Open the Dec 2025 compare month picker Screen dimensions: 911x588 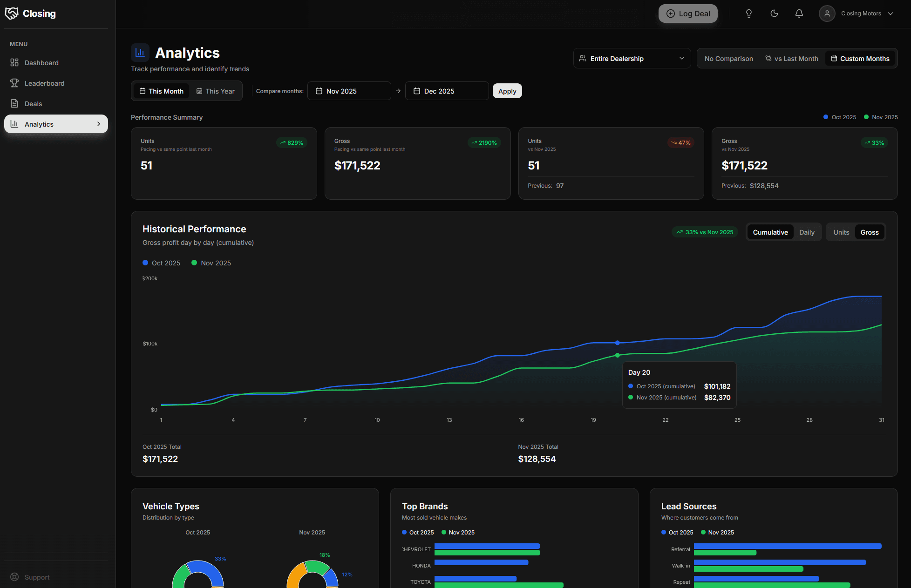click(x=446, y=91)
